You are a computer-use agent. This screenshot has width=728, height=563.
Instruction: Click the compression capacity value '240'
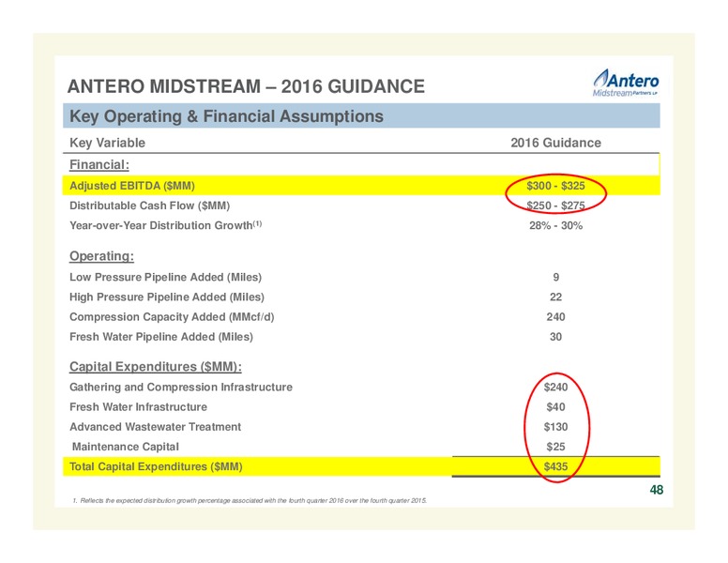pyautogui.click(x=555, y=317)
